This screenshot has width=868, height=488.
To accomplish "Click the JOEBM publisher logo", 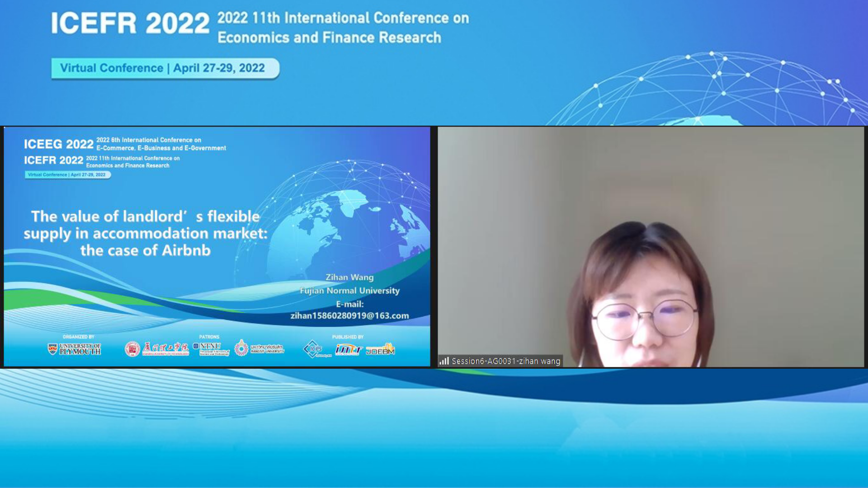I will [380, 349].
